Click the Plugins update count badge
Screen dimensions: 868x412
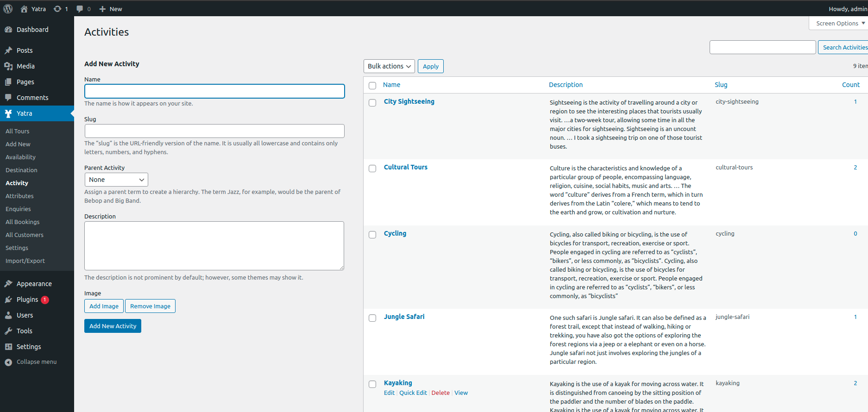coord(45,300)
